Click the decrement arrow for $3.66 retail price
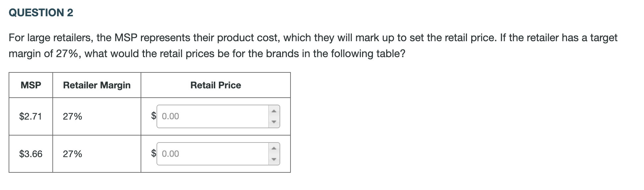 (274, 159)
